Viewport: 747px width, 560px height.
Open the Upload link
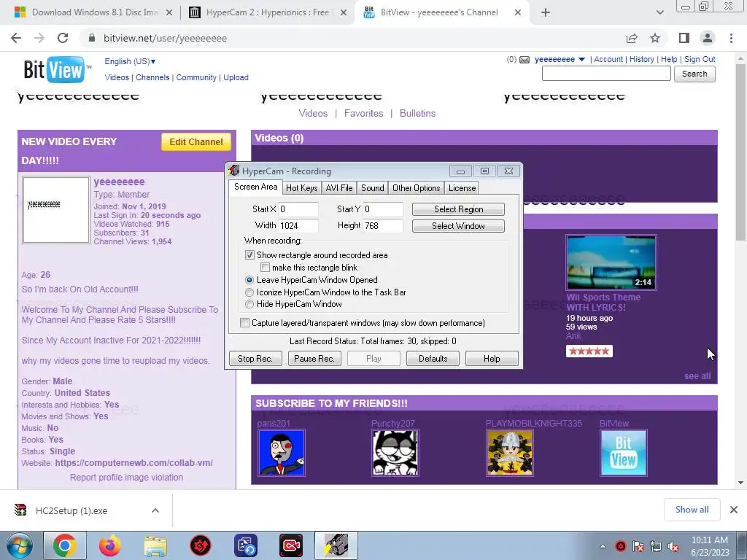(236, 77)
